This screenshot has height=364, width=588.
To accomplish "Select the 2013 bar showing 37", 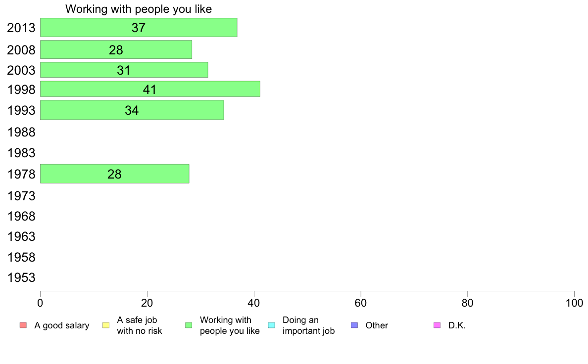I will coord(139,27).
